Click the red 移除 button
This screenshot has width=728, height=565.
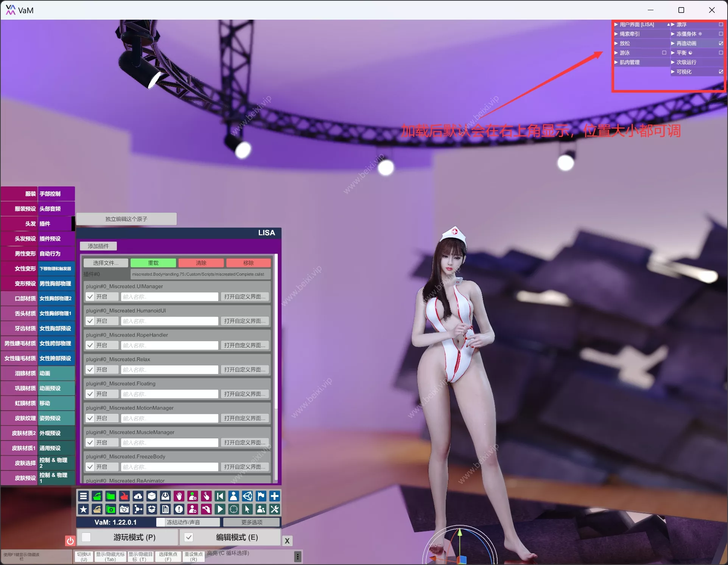coord(249,263)
